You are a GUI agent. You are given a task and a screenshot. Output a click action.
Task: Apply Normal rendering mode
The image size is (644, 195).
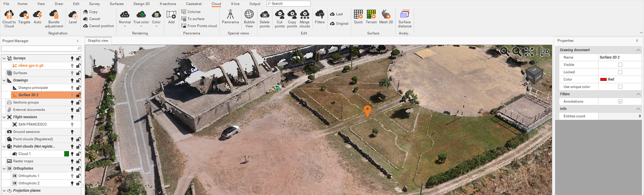(x=125, y=17)
